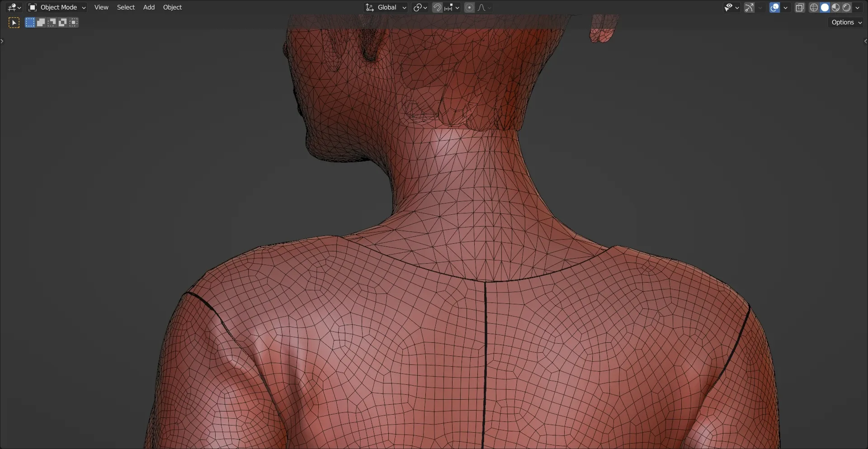Open the Options popover
Image resolution: width=868 pixels, height=449 pixels.
click(846, 22)
